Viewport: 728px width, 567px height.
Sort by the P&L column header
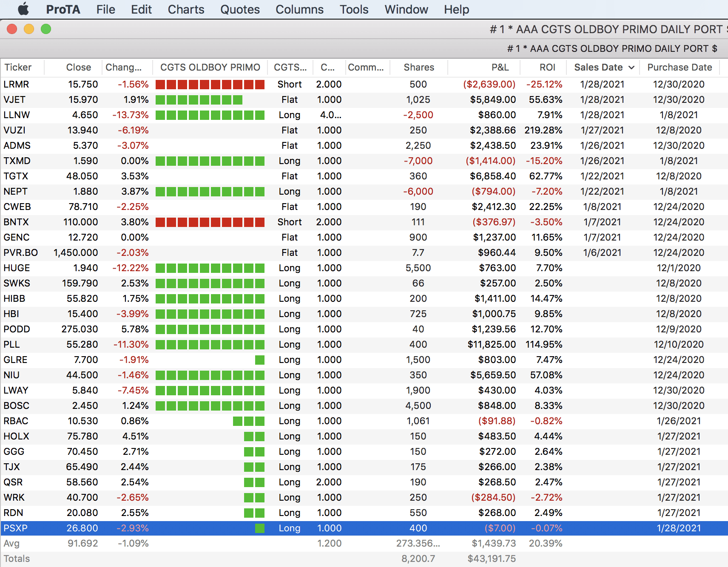pos(500,67)
